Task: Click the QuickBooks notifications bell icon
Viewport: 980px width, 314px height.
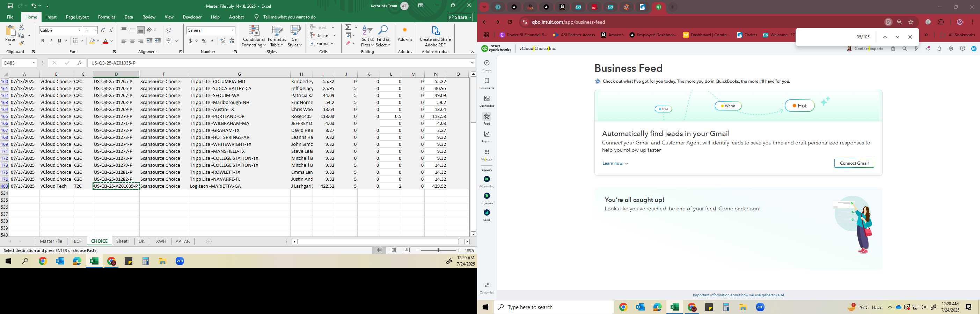Action: pos(939,48)
